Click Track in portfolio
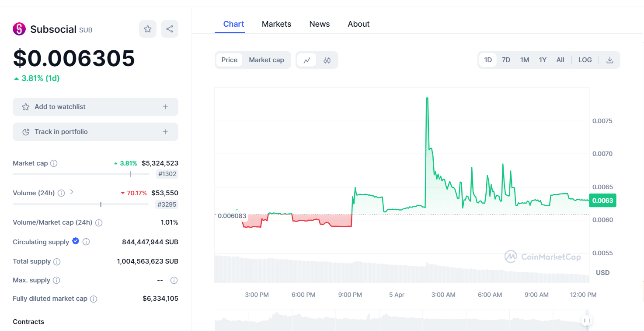644x331 pixels. (x=95, y=131)
